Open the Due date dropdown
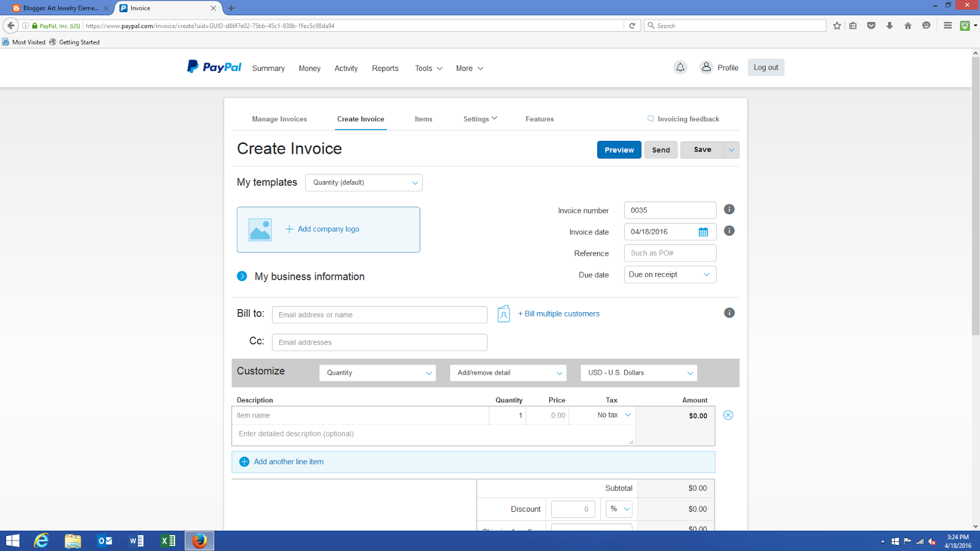980x551 pixels. (670, 274)
